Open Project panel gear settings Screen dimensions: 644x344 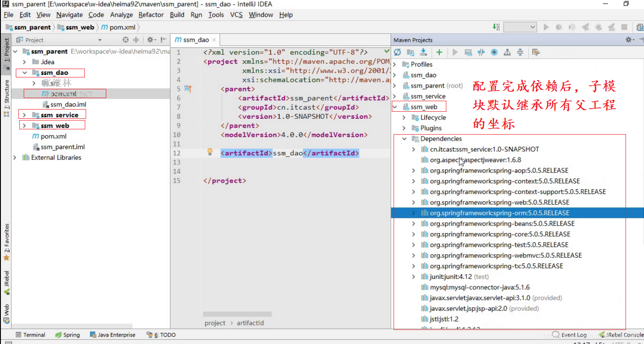click(151, 40)
